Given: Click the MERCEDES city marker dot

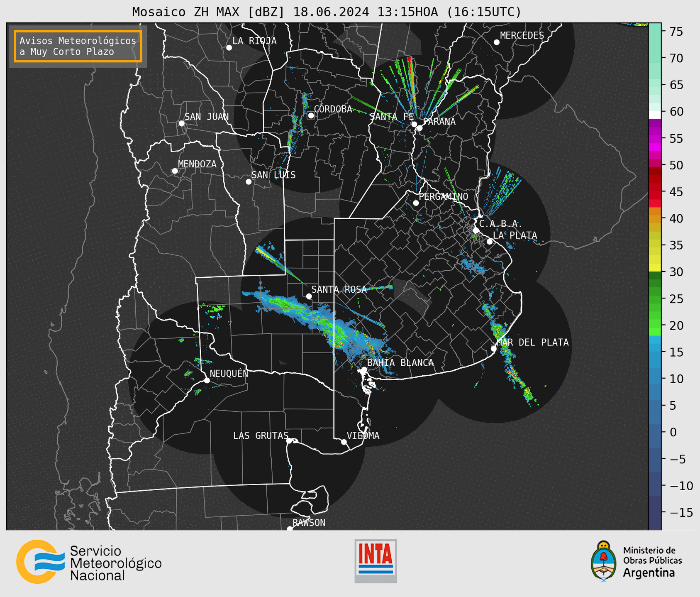Looking at the screenshot, I should click(497, 42).
